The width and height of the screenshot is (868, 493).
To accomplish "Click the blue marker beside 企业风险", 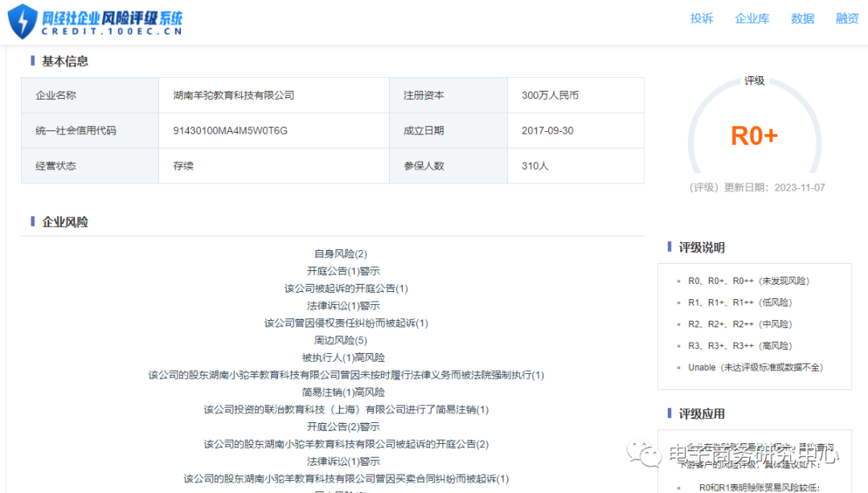I will coord(31,221).
